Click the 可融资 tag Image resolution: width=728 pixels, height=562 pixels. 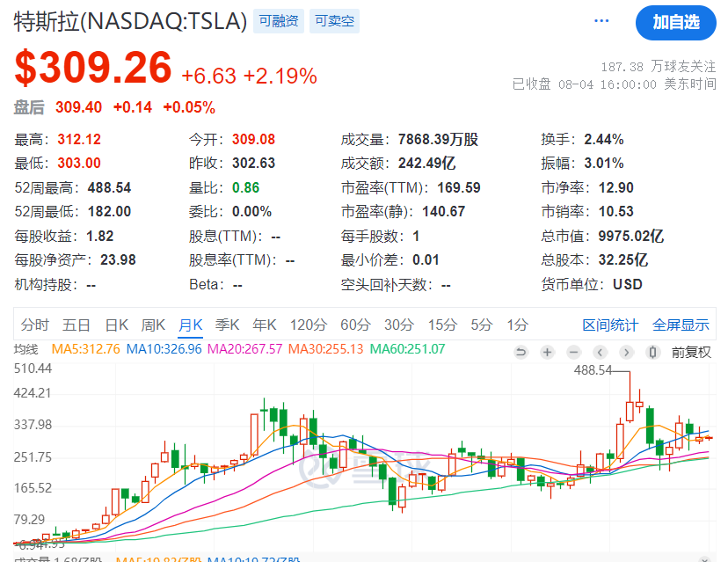[x=279, y=21]
